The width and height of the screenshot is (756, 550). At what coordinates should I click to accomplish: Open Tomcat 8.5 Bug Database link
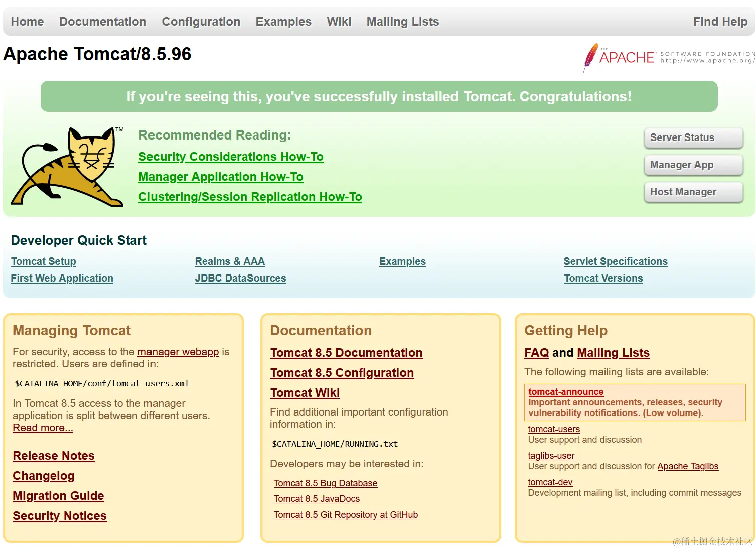tap(326, 483)
